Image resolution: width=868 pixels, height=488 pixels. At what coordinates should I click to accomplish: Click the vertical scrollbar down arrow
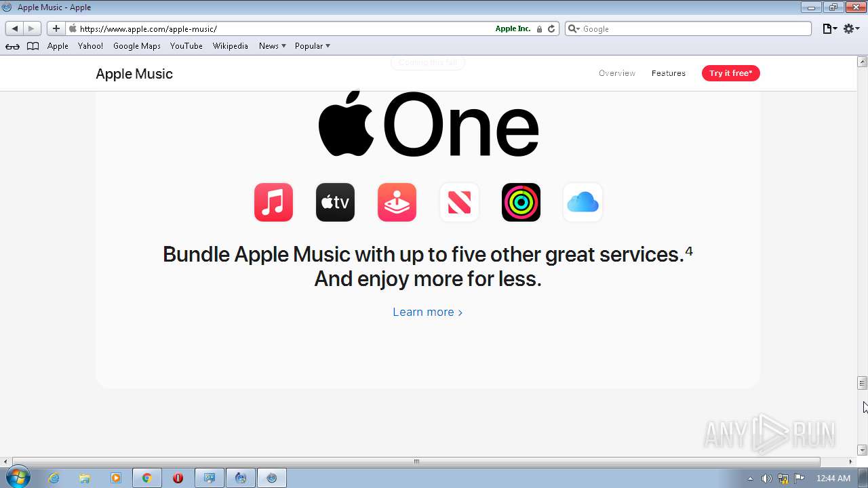(x=863, y=450)
